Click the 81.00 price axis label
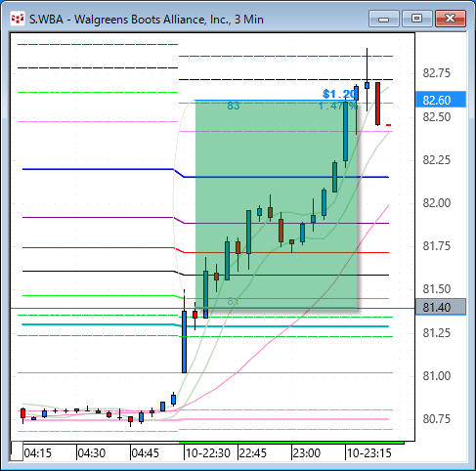Screen dimensions: 476x471 tap(437, 376)
